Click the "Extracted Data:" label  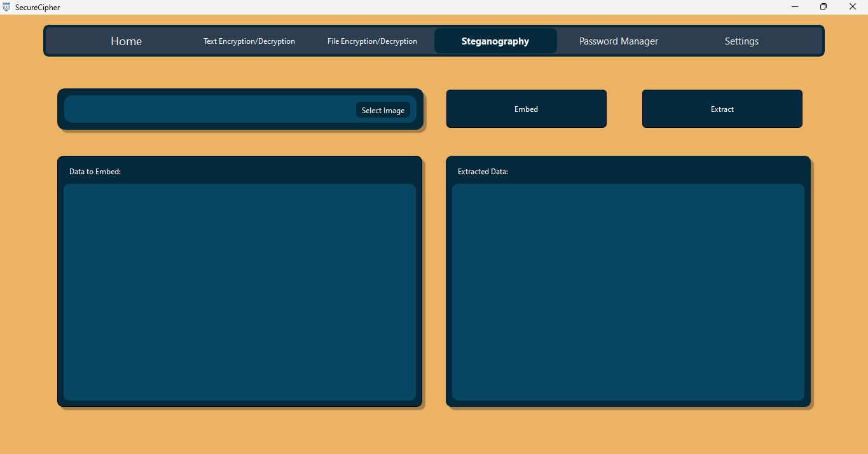tap(483, 172)
